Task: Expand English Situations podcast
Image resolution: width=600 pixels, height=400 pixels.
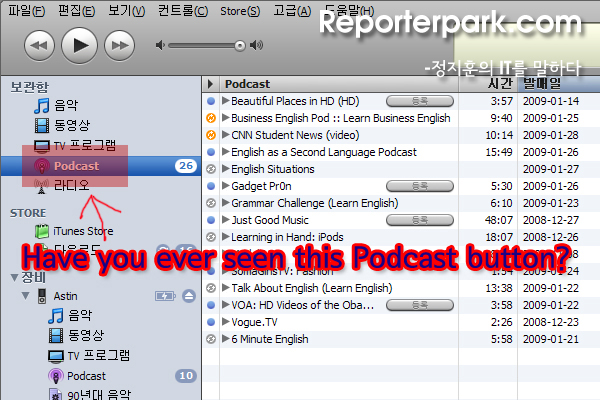Action: coord(226,168)
